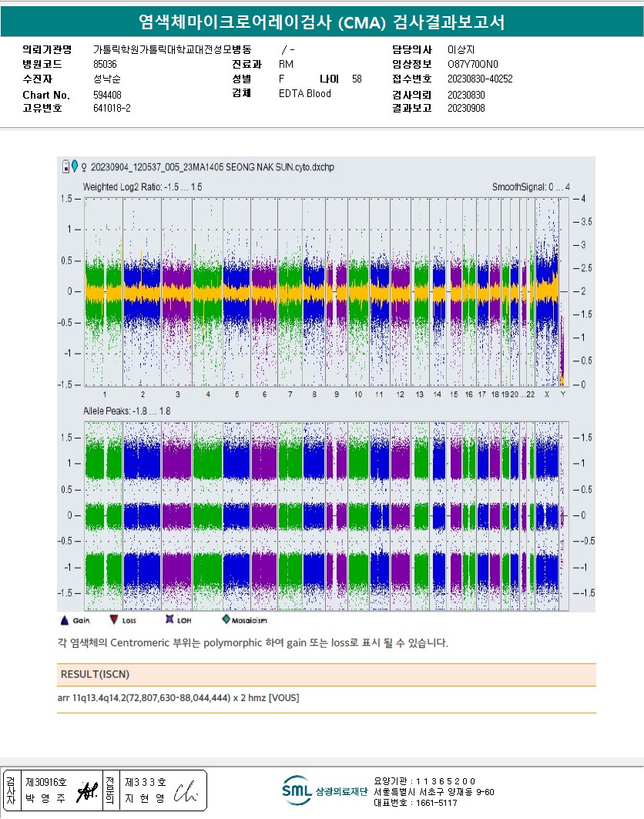Click chromosome X label on Log2 plot axis

547,394
